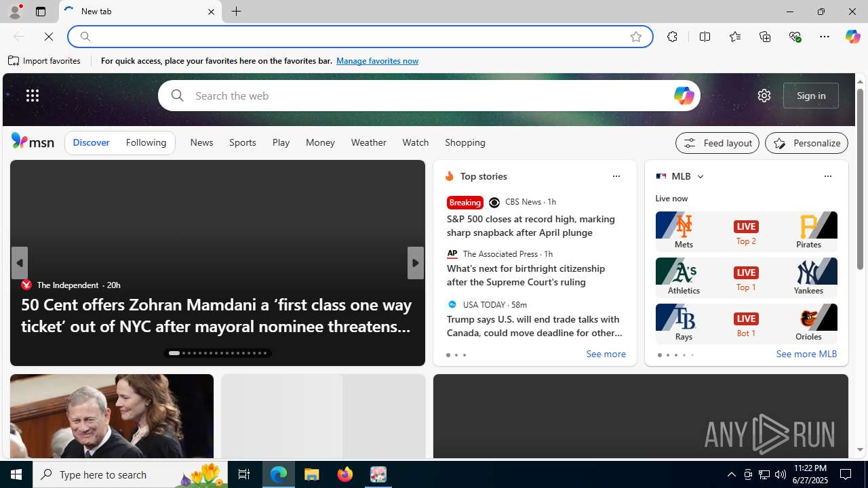
Task: Select third Top stories page dot
Action: click(464, 355)
